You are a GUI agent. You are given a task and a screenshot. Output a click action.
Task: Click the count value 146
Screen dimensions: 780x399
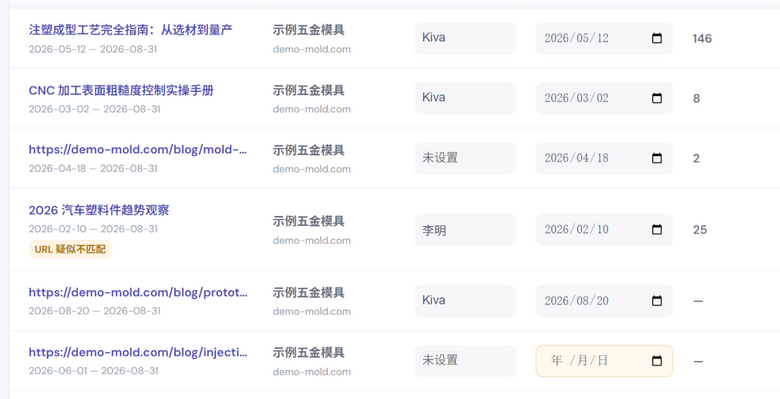point(702,38)
